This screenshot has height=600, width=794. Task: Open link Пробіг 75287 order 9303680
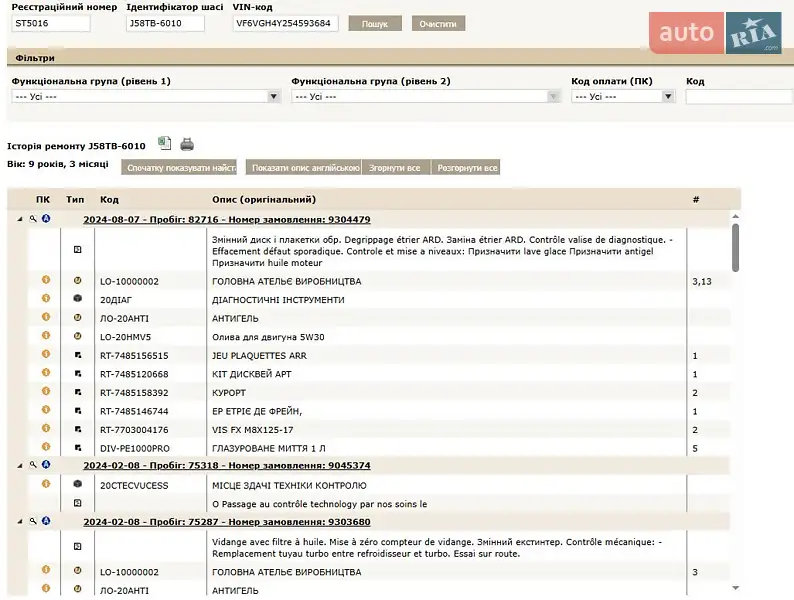tap(227, 522)
